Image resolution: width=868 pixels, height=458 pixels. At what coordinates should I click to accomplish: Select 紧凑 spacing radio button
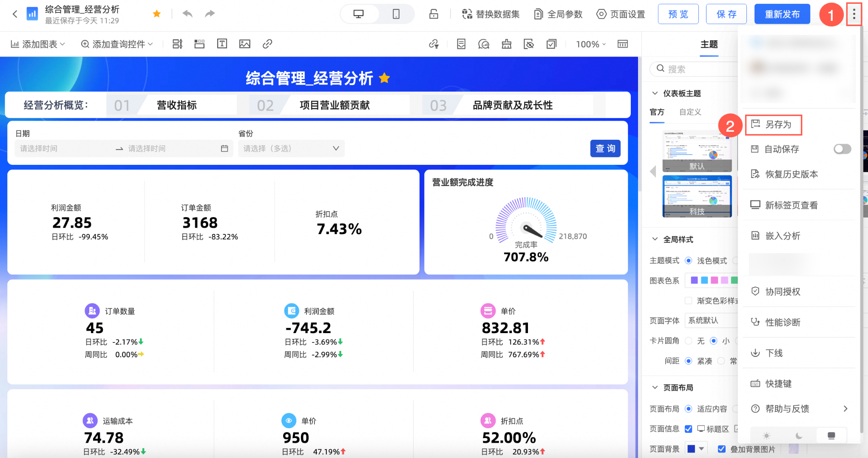coord(689,361)
